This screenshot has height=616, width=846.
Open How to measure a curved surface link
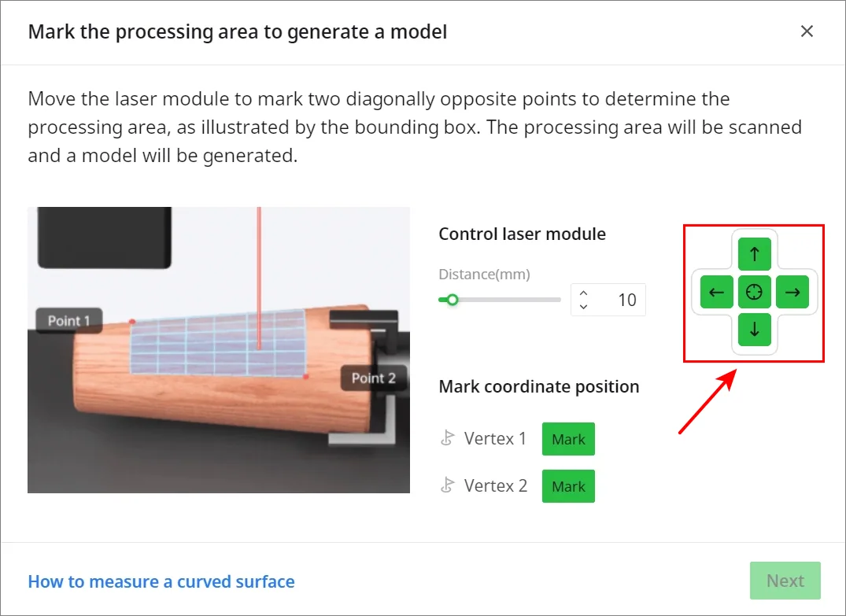pyautogui.click(x=161, y=581)
